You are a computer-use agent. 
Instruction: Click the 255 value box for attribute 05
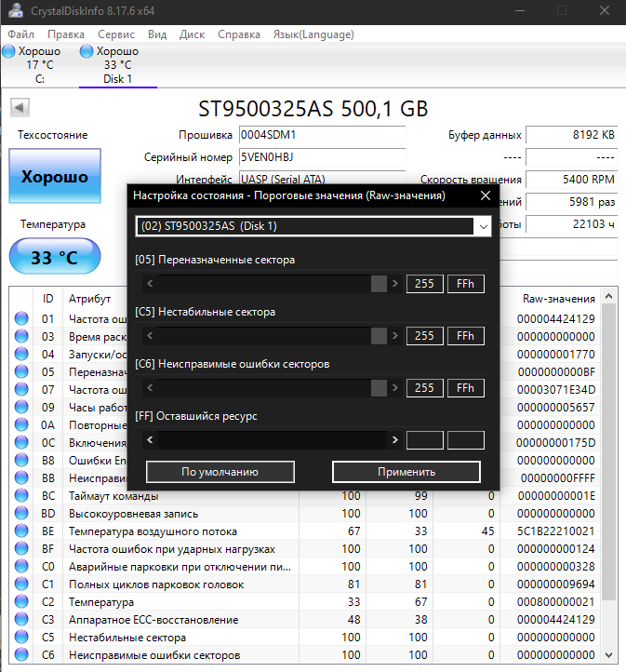424,284
